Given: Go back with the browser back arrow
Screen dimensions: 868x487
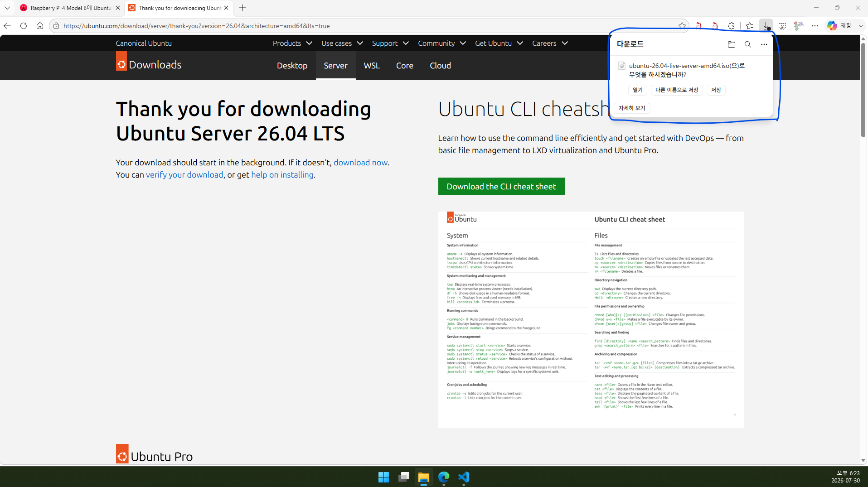Looking at the screenshot, I should [x=7, y=26].
